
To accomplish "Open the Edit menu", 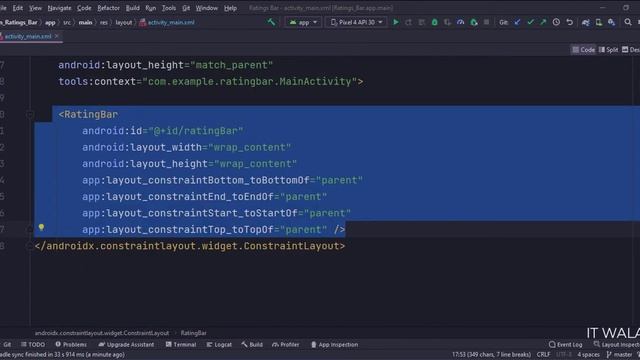I will pyautogui.click(x=18, y=8).
